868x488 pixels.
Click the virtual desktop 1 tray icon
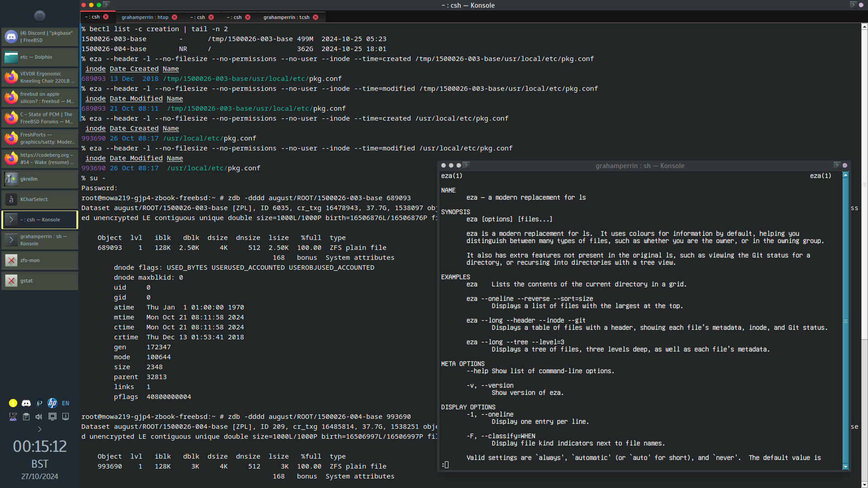[x=66, y=417]
